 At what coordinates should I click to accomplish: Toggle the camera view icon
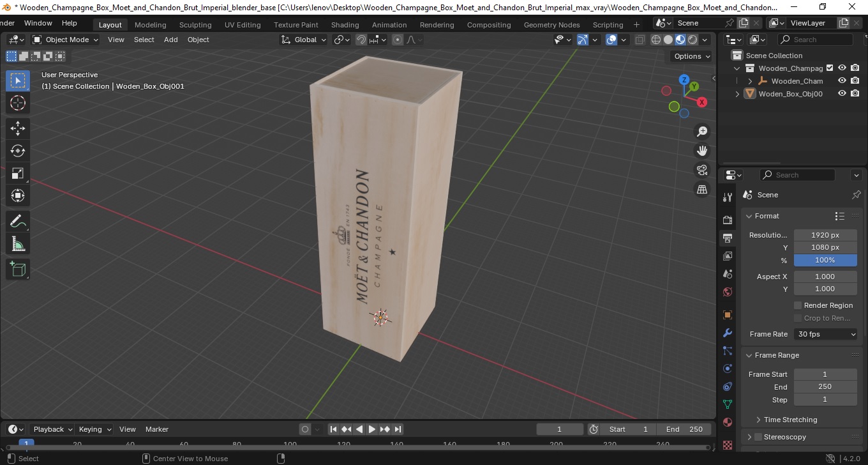(x=702, y=170)
